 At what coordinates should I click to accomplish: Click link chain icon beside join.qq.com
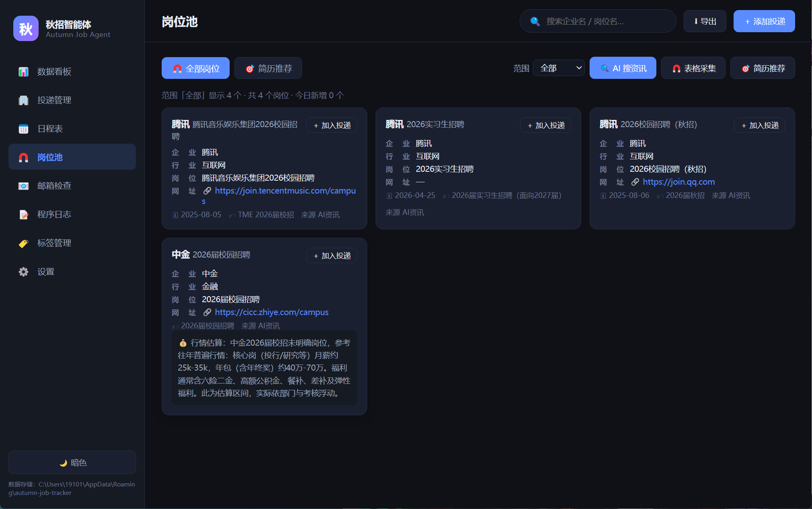click(635, 182)
